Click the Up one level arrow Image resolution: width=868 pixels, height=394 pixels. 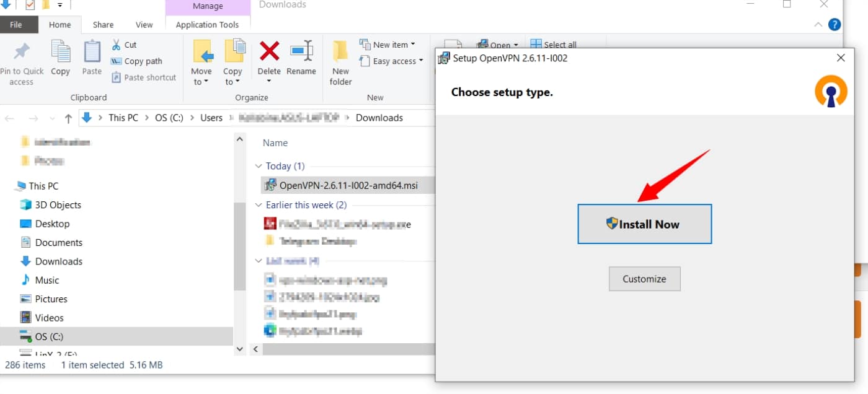(x=68, y=118)
